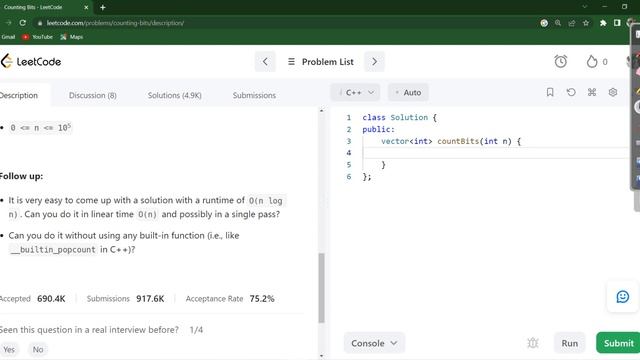Go to next problem arrow
The width and height of the screenshot is (640, 360).
(x=374, y=62)
